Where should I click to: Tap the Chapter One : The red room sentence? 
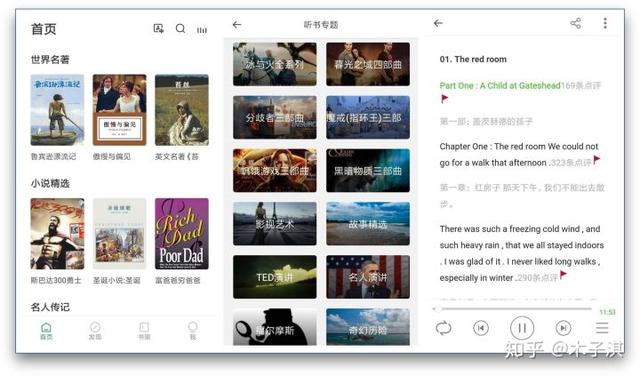coord(519,155)
